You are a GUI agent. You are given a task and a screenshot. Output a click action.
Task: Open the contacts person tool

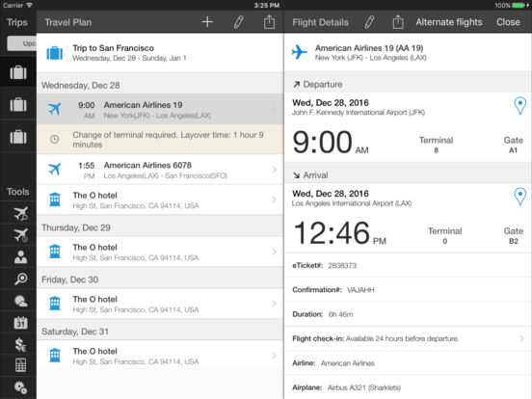click(20, 256)
